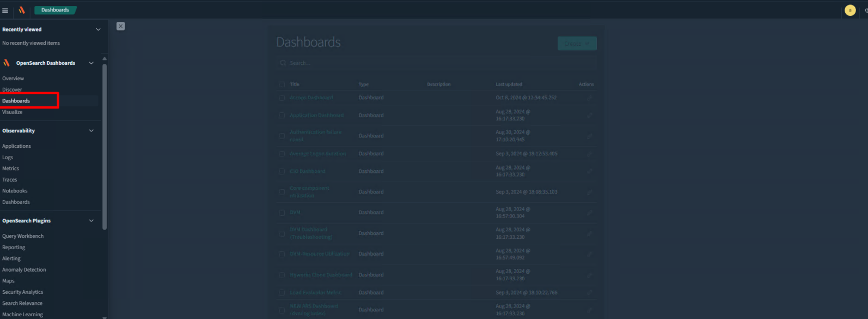
Task: Click edit pencil for Application Dashboard
Action: (589, 116)
